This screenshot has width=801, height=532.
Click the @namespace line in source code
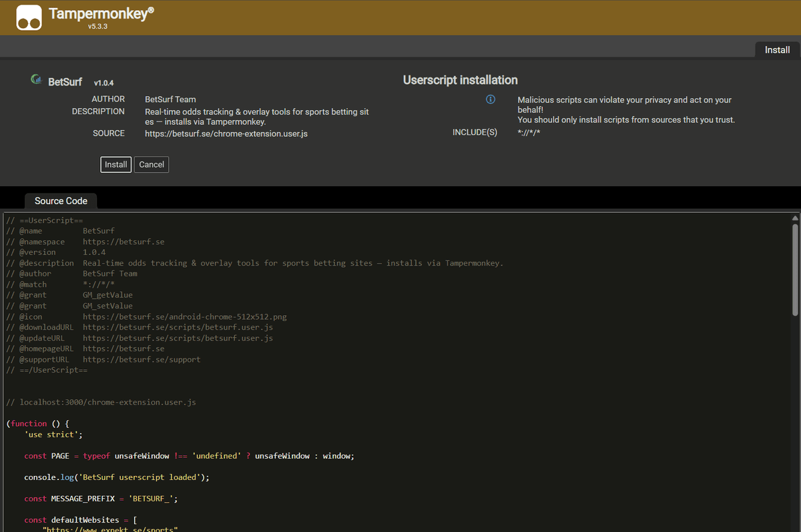click(85, 242)
